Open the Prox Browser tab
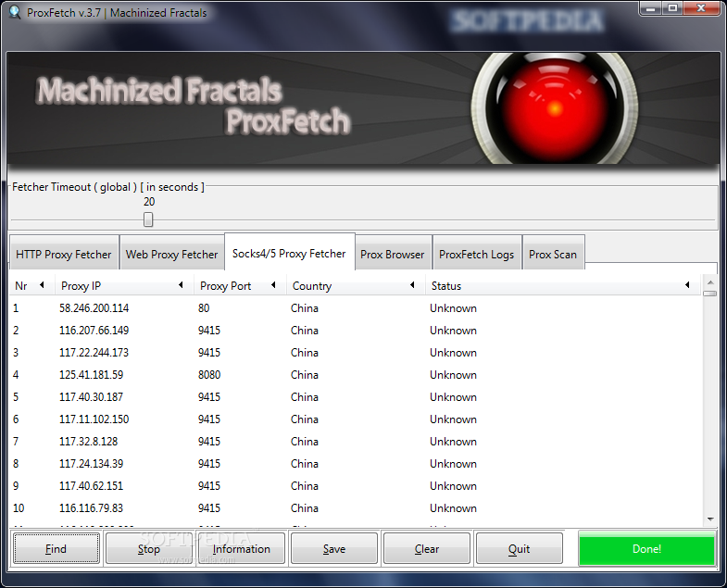Screen dimensions: 727x588 (x=393, y=254)
